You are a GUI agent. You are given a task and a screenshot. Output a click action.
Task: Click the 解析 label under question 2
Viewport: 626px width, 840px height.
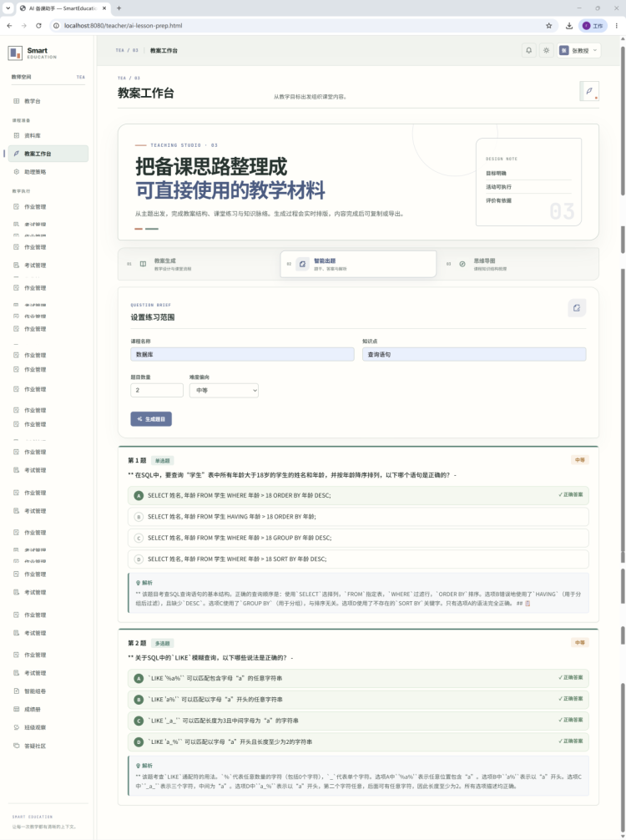pyautogui.click(x=144, y=766)
